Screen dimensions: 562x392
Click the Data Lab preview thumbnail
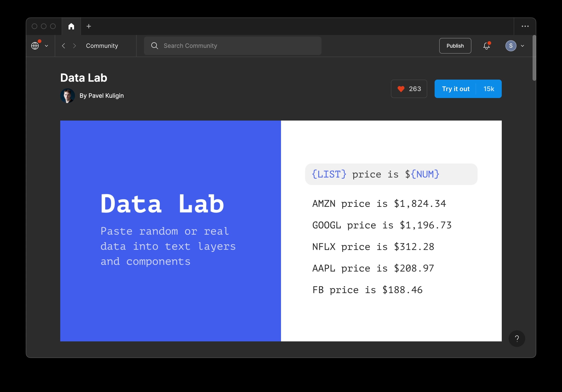pyautogui.click(x=281, y=231)
